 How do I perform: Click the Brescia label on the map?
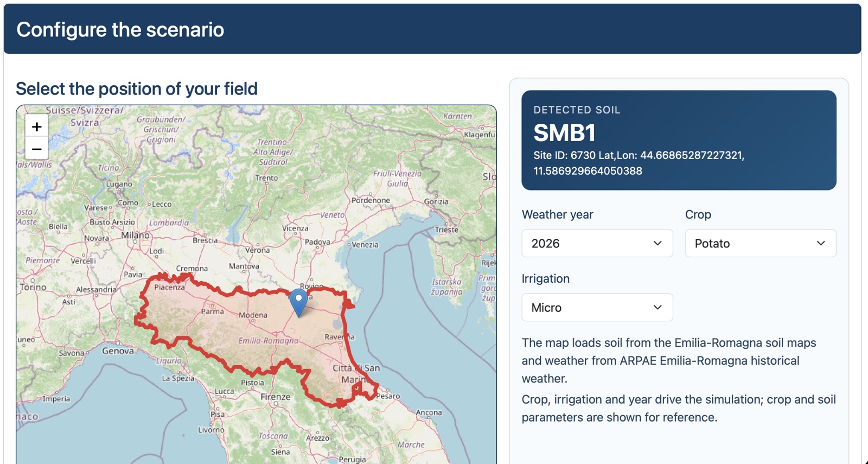pos(205,240)
